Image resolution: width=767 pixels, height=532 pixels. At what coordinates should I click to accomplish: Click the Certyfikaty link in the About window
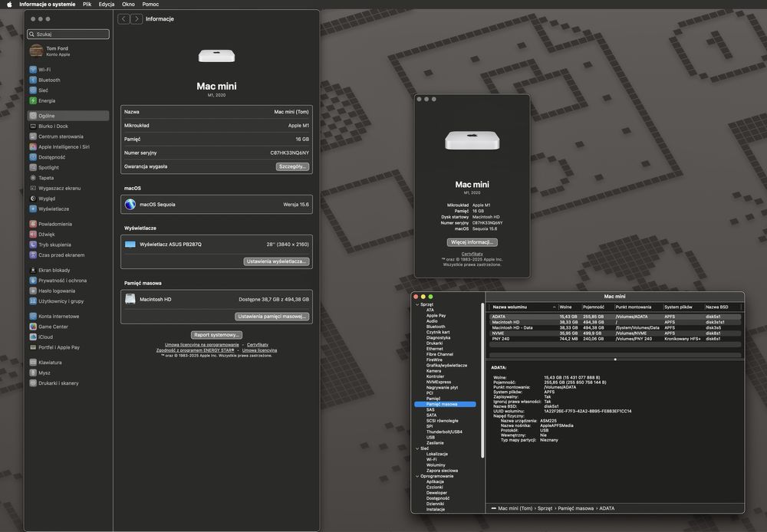(x=472, y=254)
